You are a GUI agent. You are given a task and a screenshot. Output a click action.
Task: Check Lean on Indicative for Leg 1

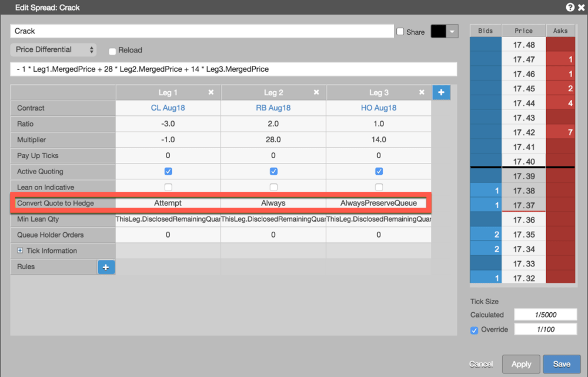click(168, 187)
